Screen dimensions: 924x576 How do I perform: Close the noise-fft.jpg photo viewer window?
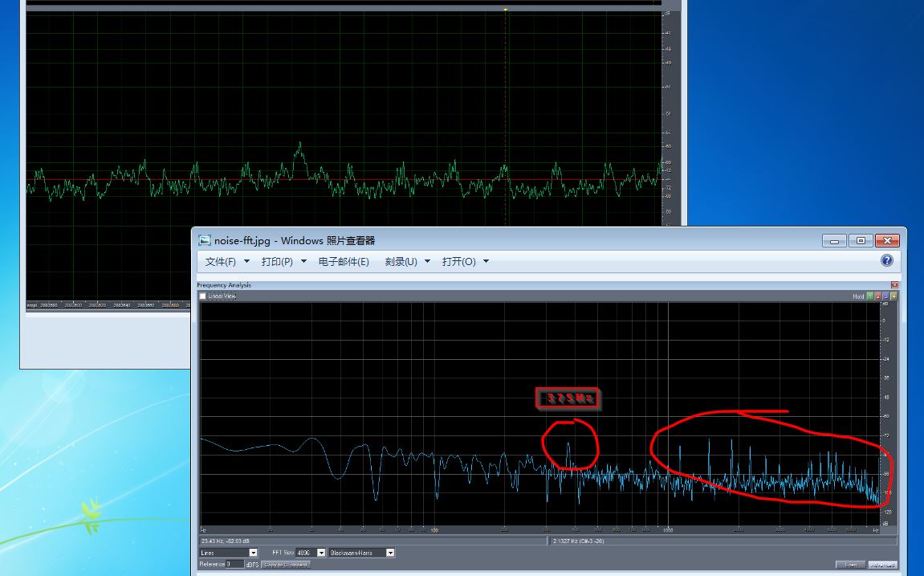pos(887,240)
